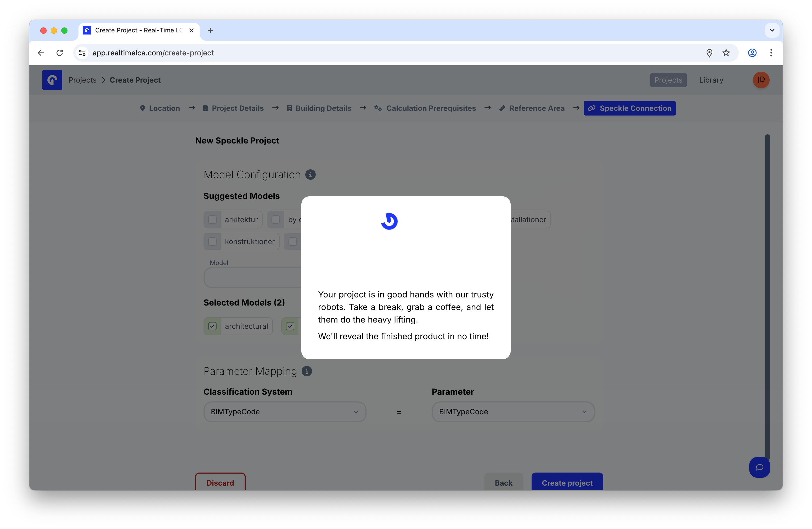Image resolution: width=812 pixels, height=529 pixels.
Task: Click the browser address bar URL
Action: pyautogui.click(x=153, y=53)
